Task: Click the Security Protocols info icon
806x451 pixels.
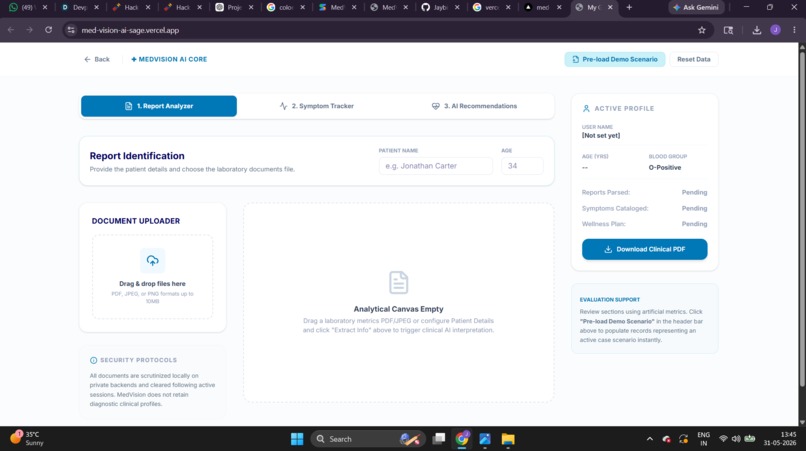Action: (x=94, y=360)
